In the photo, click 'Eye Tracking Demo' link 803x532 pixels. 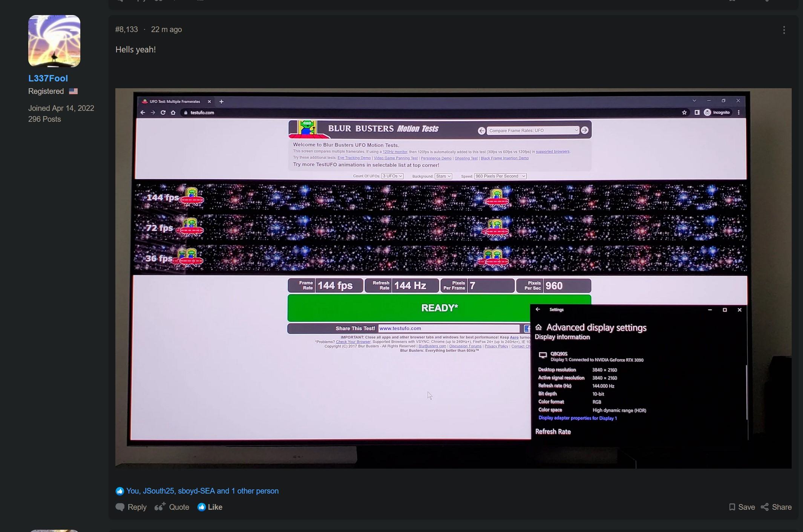click(354, 158)
